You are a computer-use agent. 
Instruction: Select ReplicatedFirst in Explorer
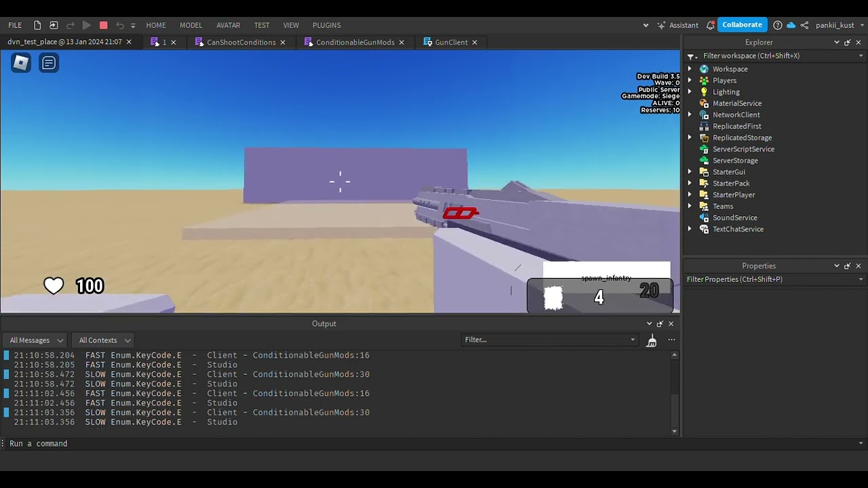coord(736,127)
